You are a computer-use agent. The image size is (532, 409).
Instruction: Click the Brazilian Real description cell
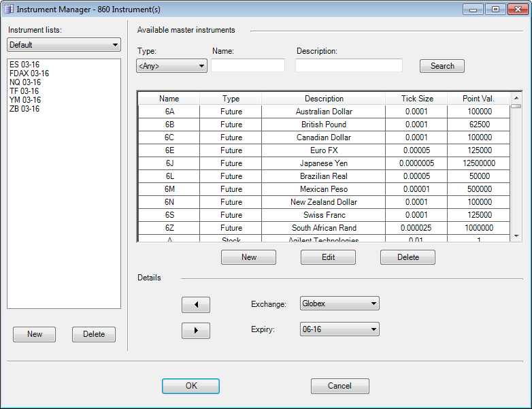pos(324,176)
